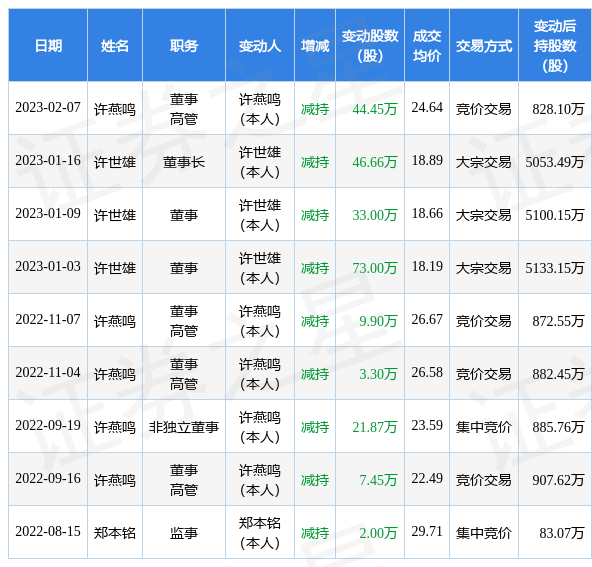Image resolution: width=592 pixels, height=567 pixels.
Task: Click 非独立董事 position cell
Action: (184, 427)
